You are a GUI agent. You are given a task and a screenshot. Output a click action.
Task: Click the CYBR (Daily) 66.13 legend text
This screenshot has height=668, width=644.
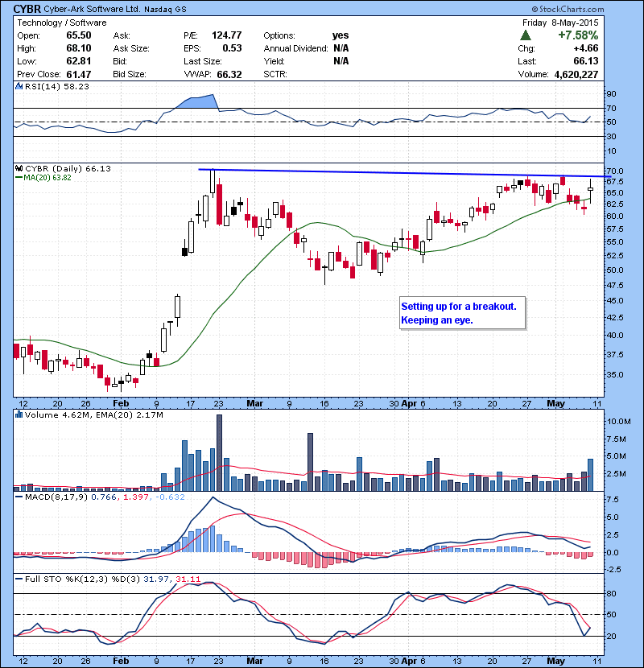[x=68, y=169]
